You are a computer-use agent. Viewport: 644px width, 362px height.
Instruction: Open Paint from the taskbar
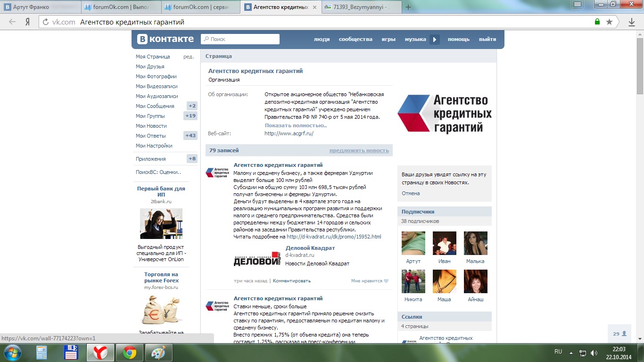pos(158,352)
